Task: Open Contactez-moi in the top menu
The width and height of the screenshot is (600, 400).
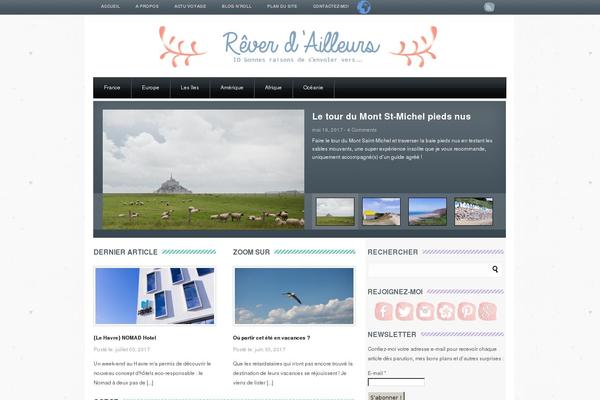Action: point(331,7)
